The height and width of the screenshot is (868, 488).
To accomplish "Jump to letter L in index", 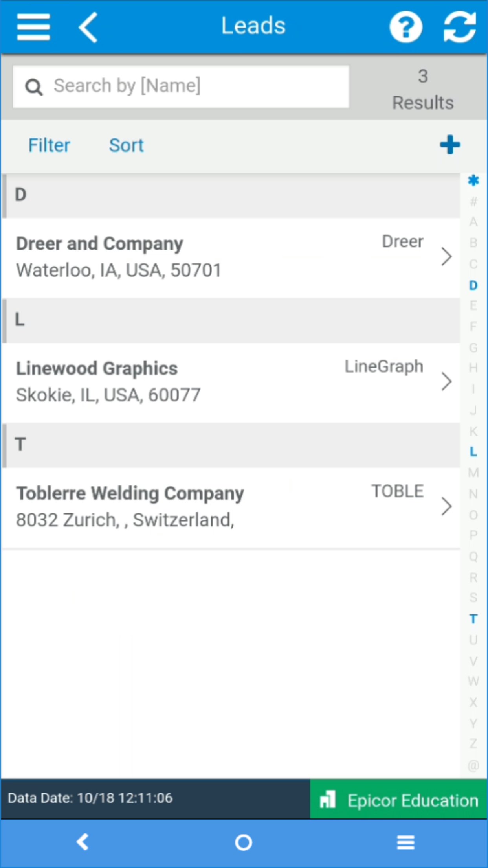I will point(473,452).
